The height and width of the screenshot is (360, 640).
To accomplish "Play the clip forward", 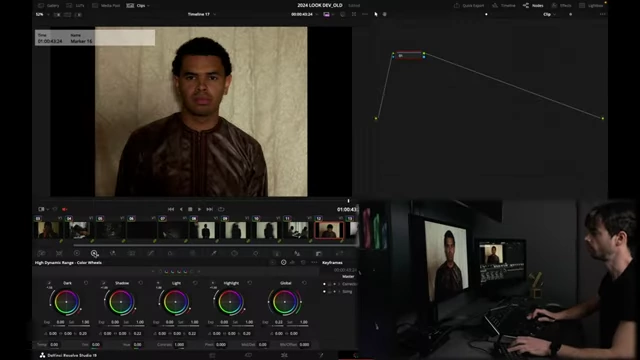I will 200,209.
